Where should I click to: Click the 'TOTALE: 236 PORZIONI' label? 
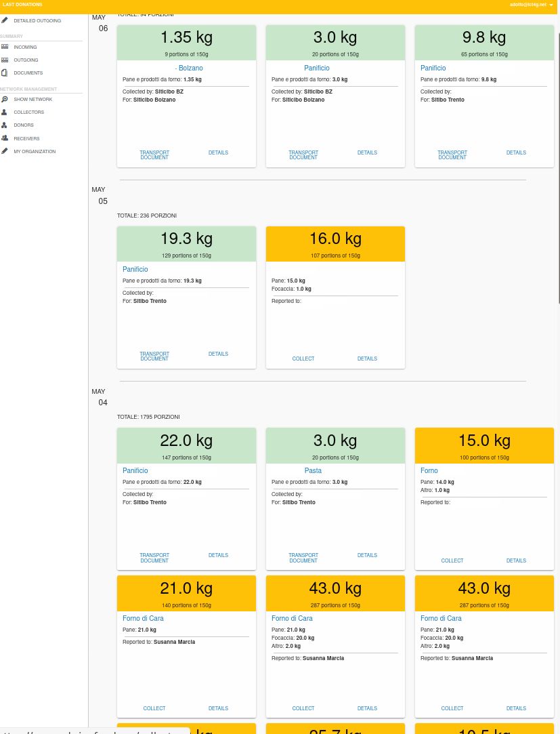tap(147, 216)
